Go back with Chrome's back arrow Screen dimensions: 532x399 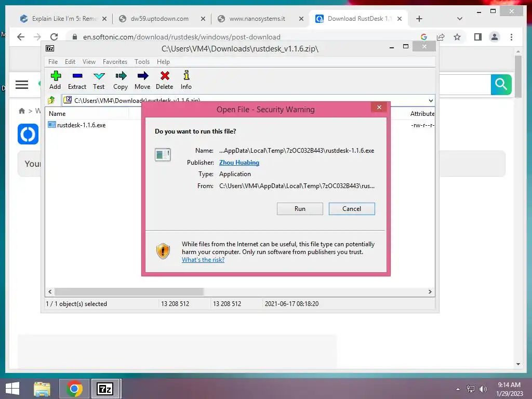tap(21, 37)
